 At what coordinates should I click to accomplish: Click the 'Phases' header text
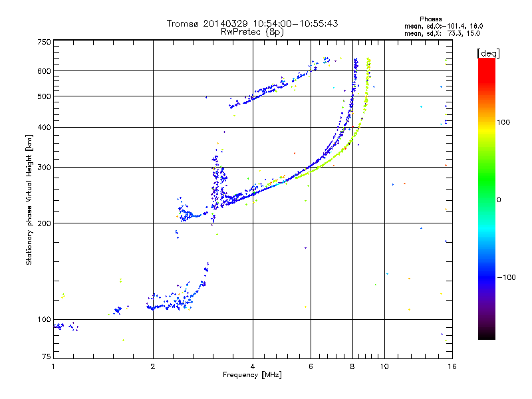point(430,19)
